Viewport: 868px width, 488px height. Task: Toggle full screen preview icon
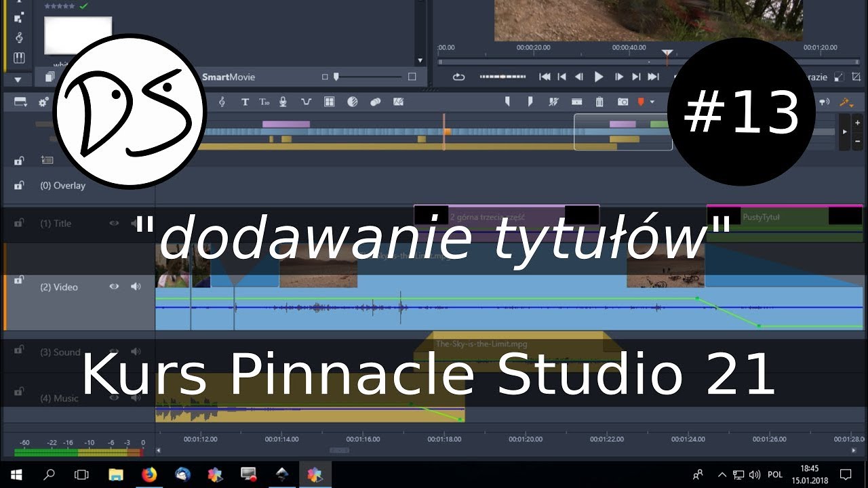coord(855,77)
